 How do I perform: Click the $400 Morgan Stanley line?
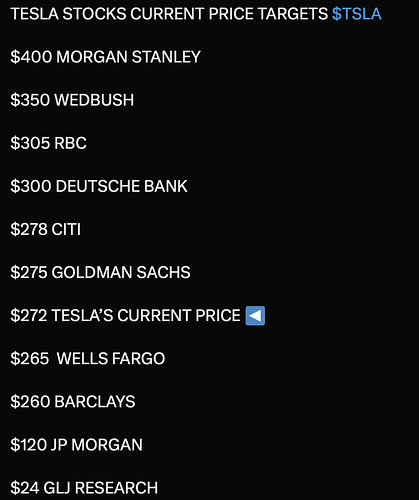coord(105,57)
